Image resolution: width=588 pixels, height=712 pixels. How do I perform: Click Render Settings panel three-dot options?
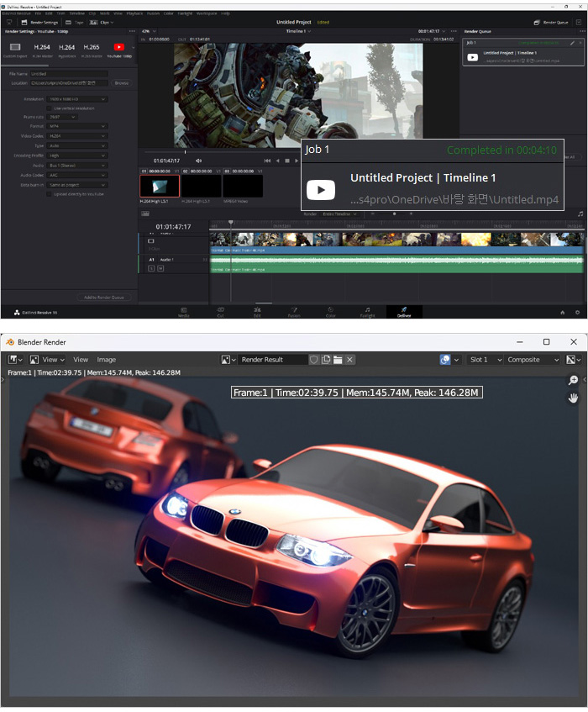(x=132, y=31)
